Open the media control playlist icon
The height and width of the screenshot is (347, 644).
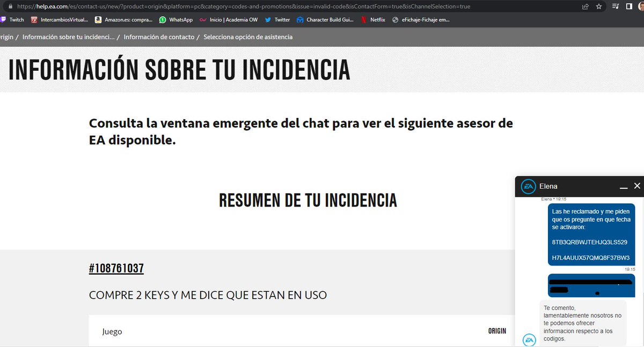(615, 6)
